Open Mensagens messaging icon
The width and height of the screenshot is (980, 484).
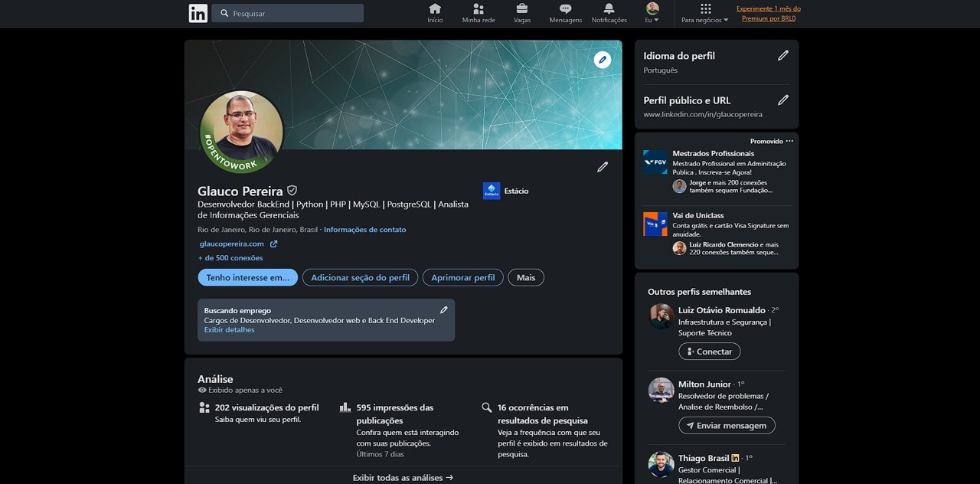(x=565, y=9)
